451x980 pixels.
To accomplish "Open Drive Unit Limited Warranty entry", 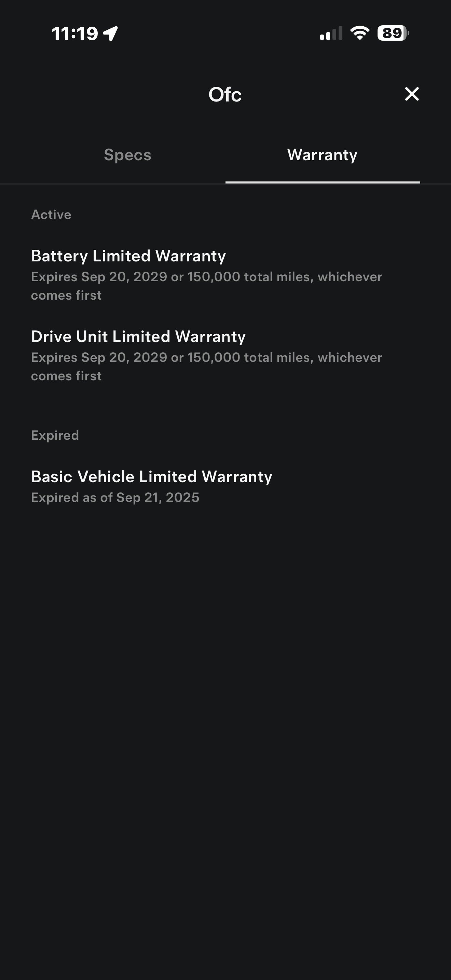I will coord(138,337).
